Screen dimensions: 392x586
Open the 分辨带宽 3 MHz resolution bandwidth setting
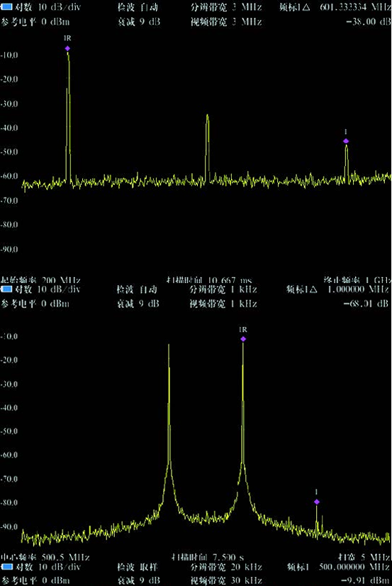coord(227,7)
